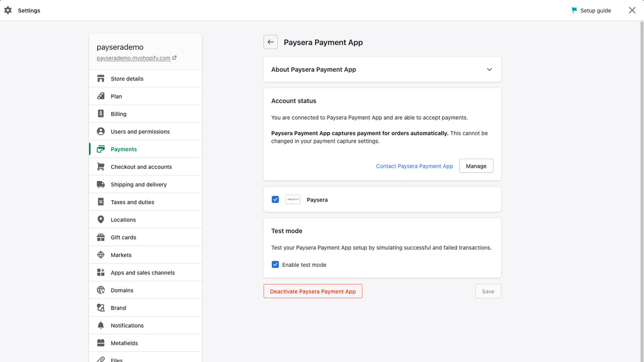Click the About Paysera Payment App heading
The height and width of the screenshot is (362, 644).
click(313, 69)
